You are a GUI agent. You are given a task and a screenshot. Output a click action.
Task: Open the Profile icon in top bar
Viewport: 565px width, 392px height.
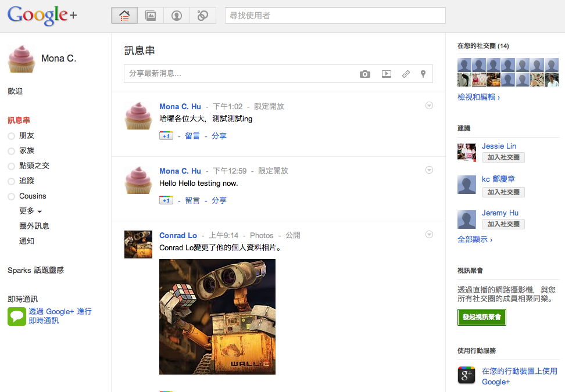point(177,16)
